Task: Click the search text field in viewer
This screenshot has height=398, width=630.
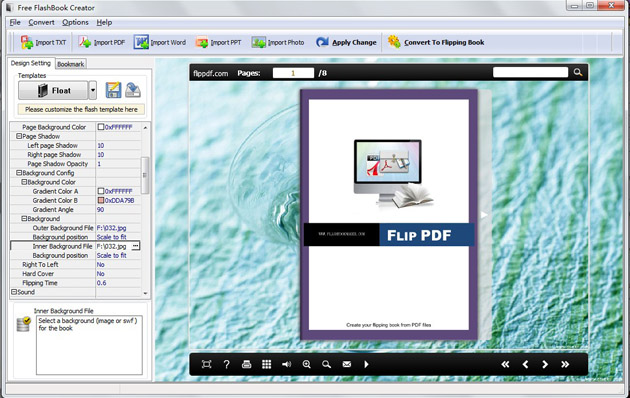Action: point(530,72)
